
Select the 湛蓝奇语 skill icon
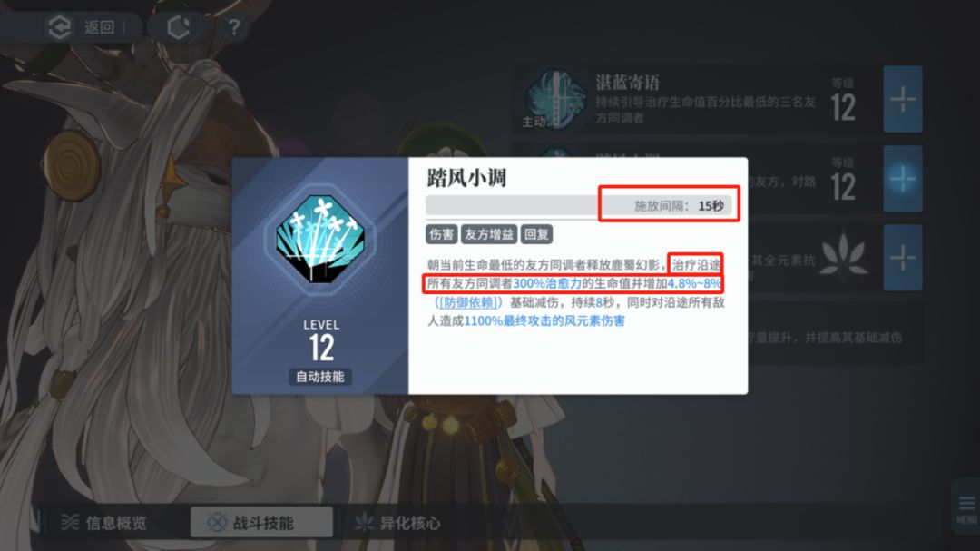tap(555, 99)
